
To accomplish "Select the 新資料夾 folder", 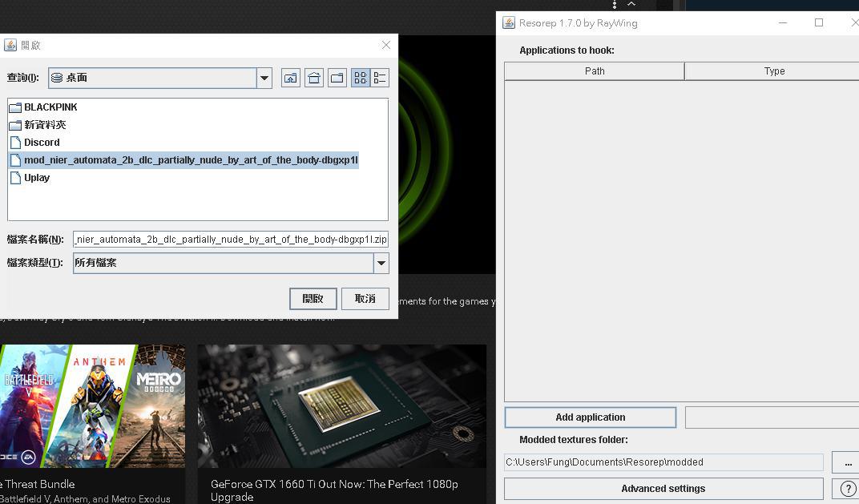I will [44, 125].
